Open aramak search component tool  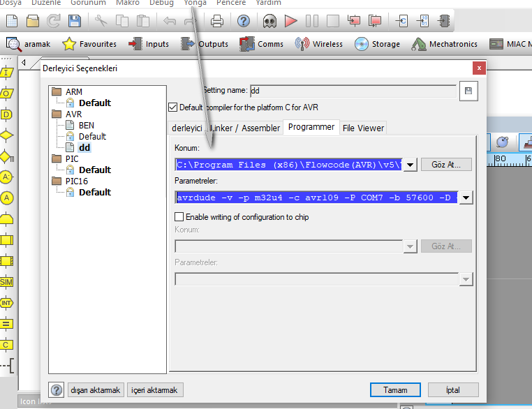29,44
